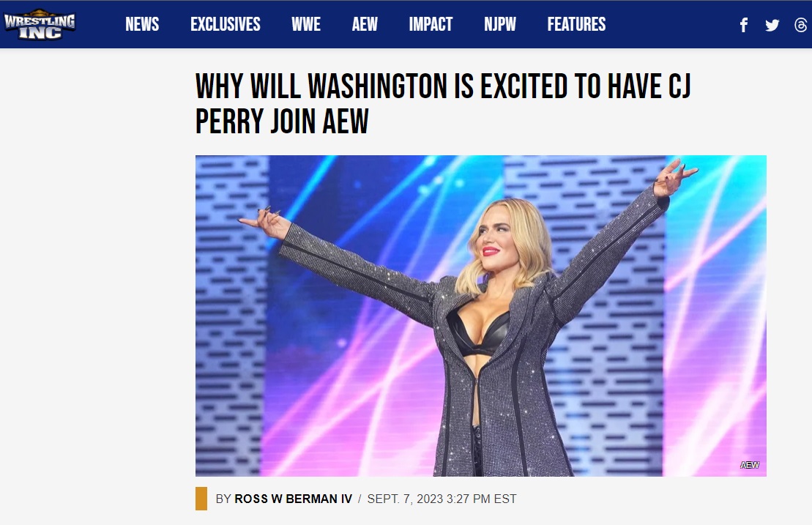
Task: Click the orange byline marker bar
Action: [201, 499]
